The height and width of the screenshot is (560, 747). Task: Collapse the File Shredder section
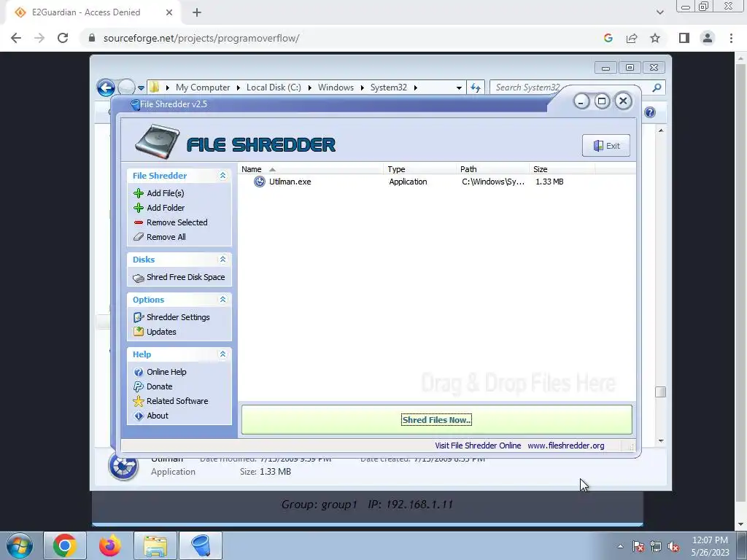(x=222, y=176)
